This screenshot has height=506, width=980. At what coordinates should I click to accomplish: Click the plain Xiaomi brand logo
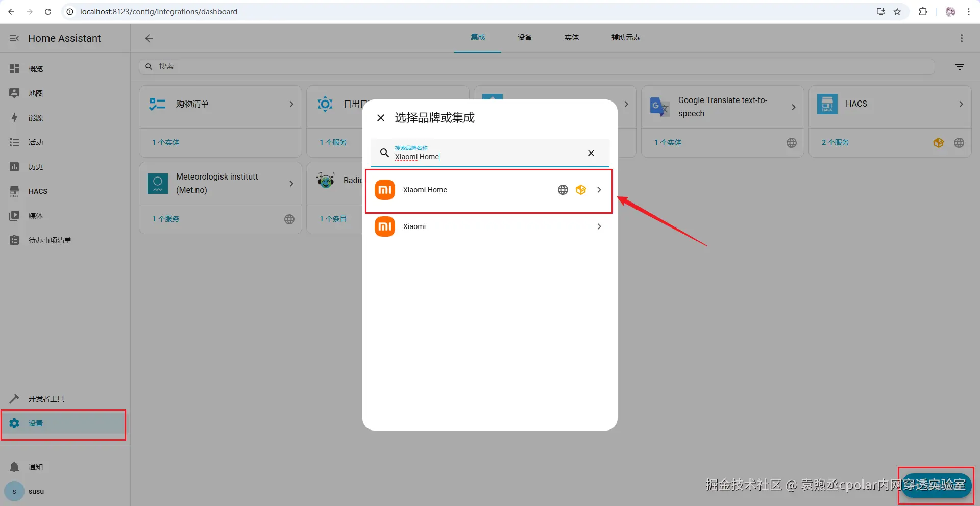coord(385,226)
